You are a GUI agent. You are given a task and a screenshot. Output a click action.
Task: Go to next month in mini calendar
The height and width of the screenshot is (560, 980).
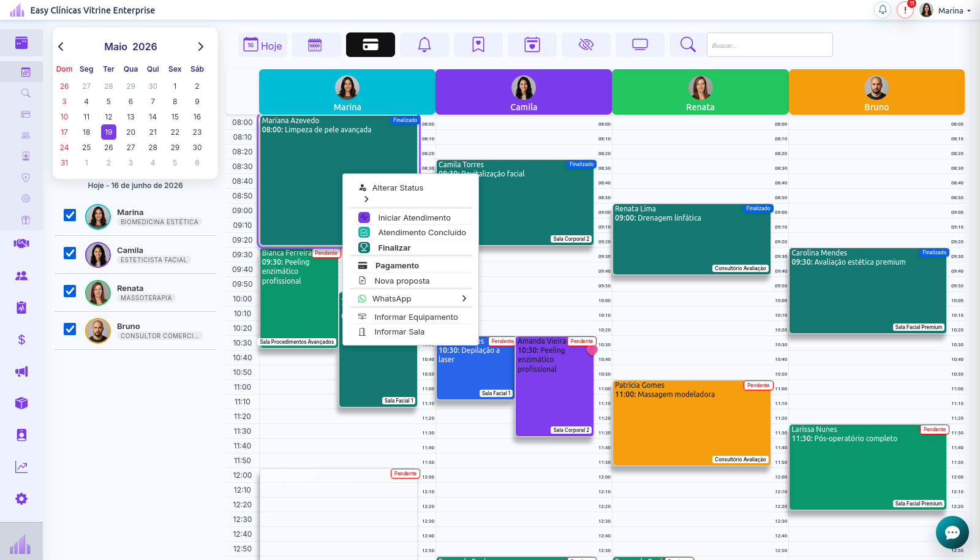click(200, 47)
